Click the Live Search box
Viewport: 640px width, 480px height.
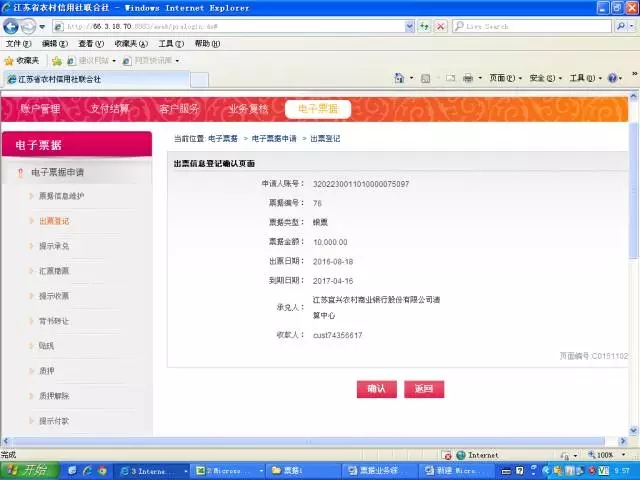coord(532,27)
